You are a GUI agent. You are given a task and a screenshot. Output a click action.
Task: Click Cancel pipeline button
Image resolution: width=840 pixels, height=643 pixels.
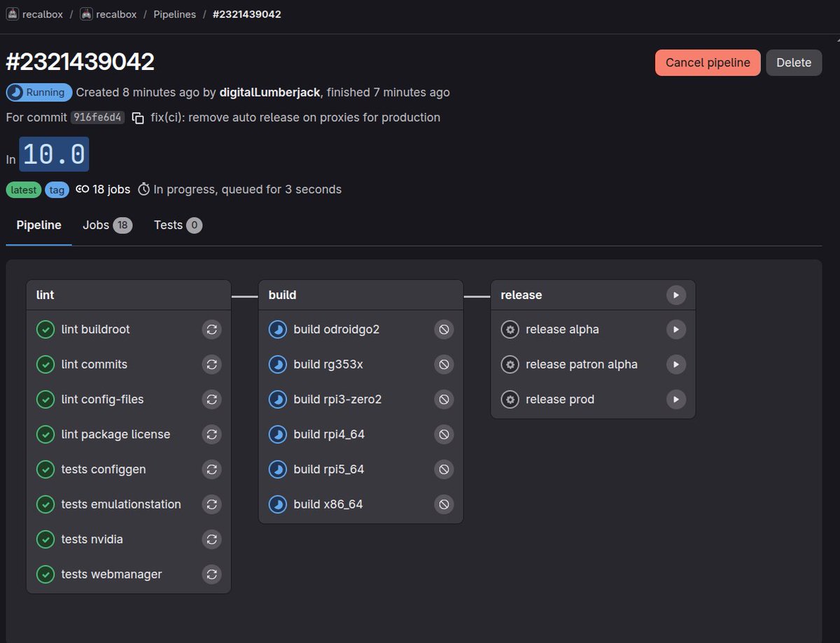coord(708,62)
